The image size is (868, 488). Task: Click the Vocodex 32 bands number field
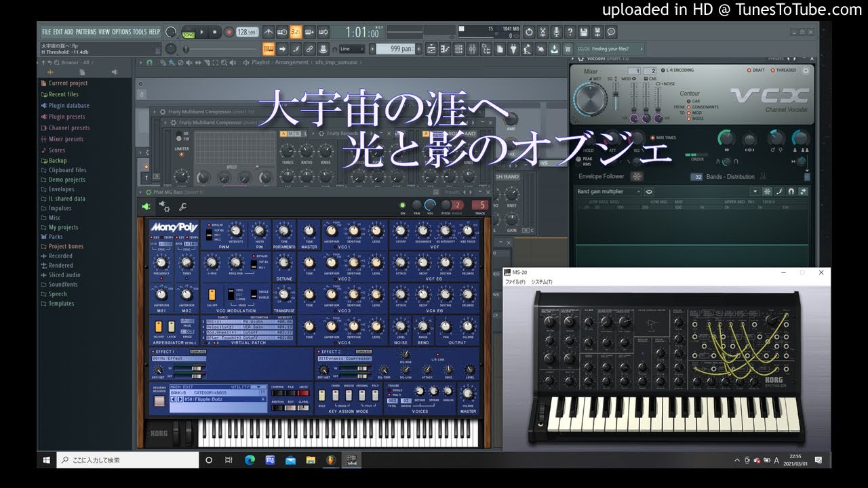696,177
